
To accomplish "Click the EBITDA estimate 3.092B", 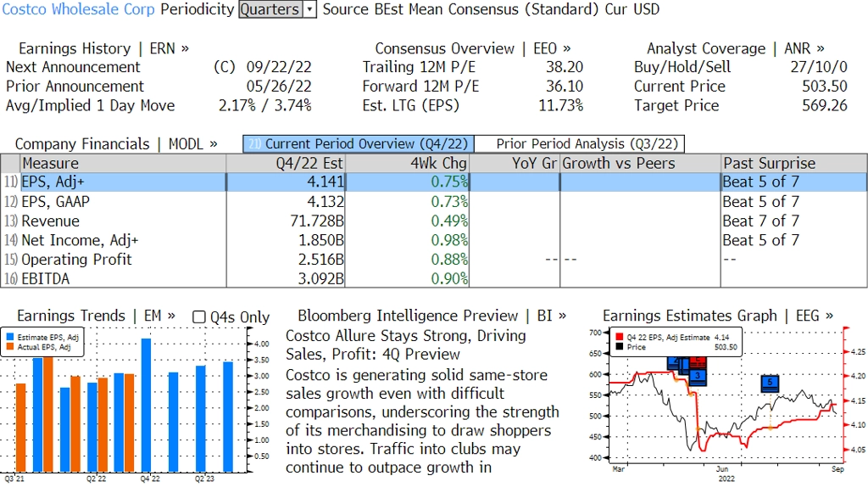I will pyautogui.click(x=321, y=278).
